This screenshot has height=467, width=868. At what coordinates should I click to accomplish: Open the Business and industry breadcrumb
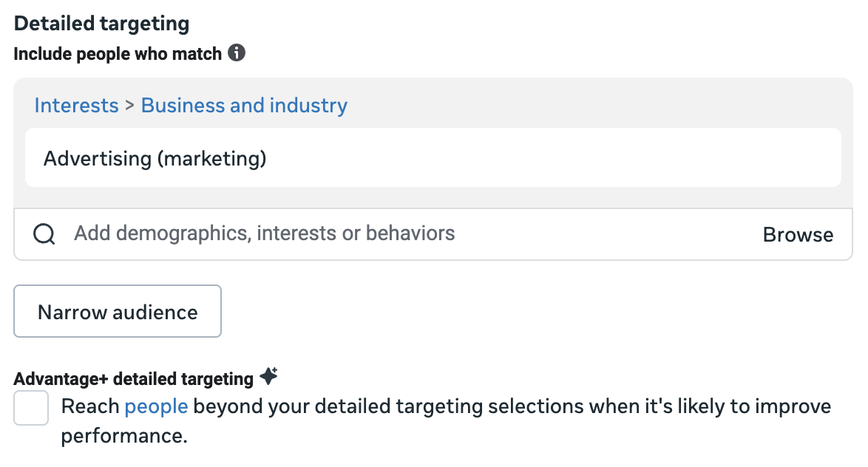(244, 105)
